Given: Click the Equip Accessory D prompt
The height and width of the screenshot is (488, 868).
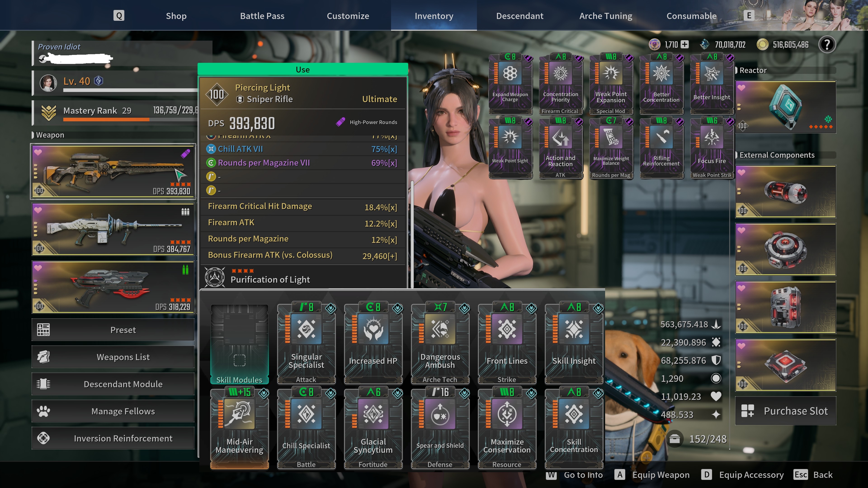Looking at the screenshot, I should click(742, 475).
